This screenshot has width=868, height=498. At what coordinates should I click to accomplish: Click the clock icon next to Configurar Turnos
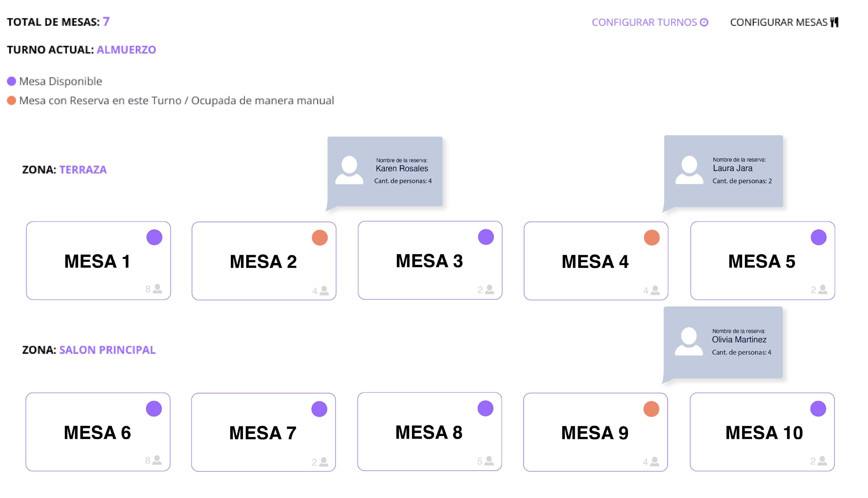(x=705, y=22)
